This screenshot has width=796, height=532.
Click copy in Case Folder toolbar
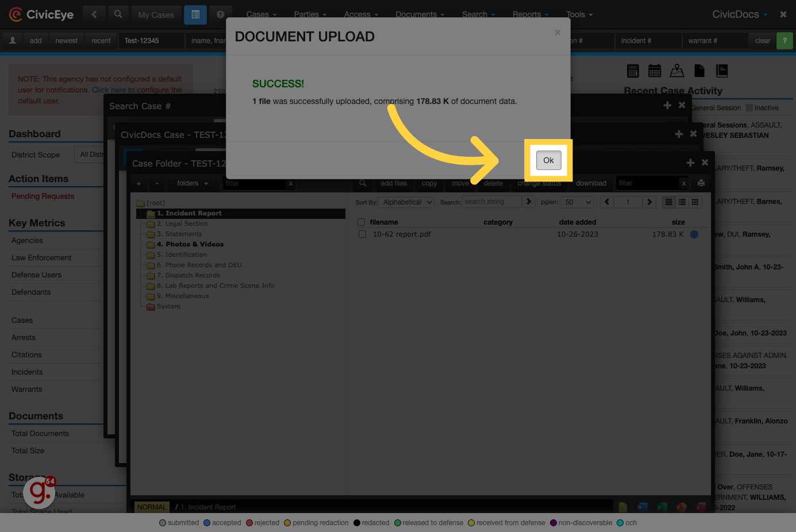click(x=429, y=183)
